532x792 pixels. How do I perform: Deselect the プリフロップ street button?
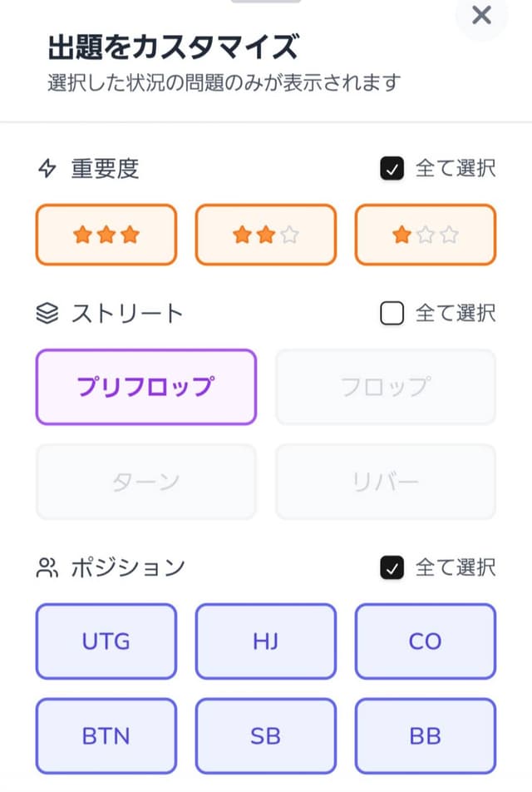[x=145, y=387]
